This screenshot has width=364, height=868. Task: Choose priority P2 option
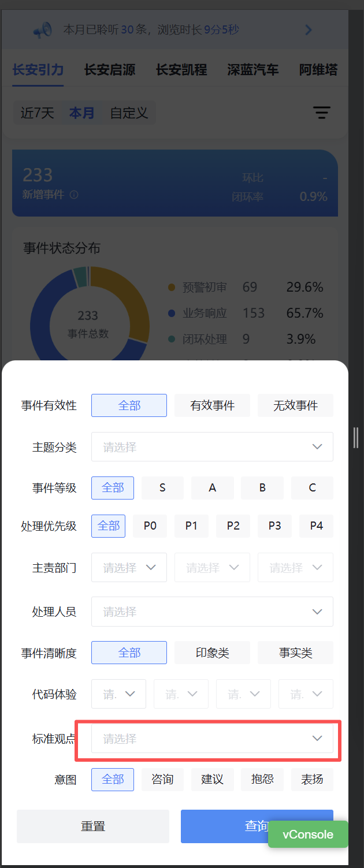233,526
